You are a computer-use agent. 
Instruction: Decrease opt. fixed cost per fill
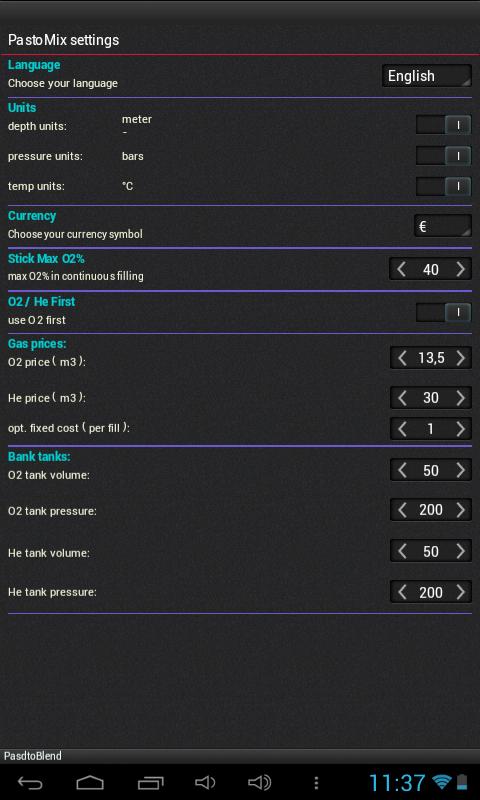[402, 429]
